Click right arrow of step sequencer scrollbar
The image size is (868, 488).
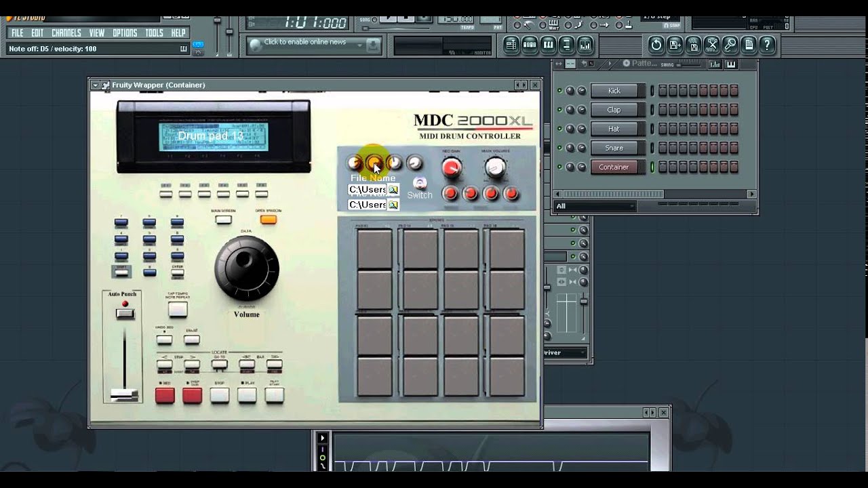(751, 194)
